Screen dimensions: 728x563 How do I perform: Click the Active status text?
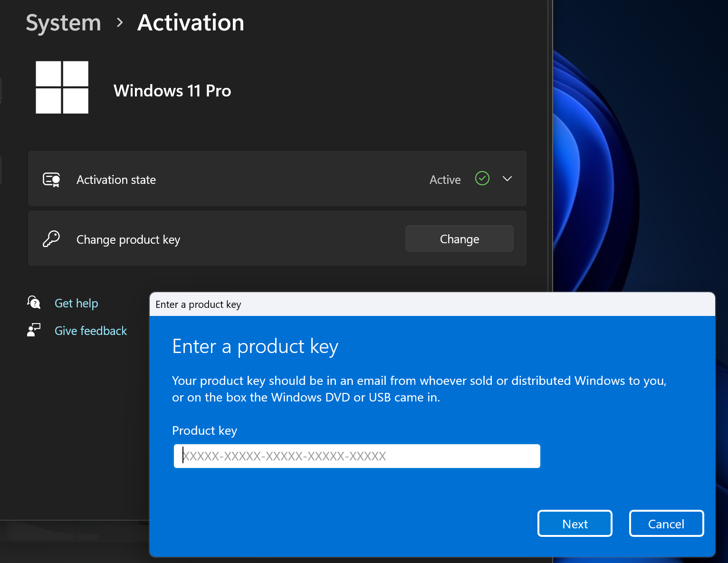445,179
